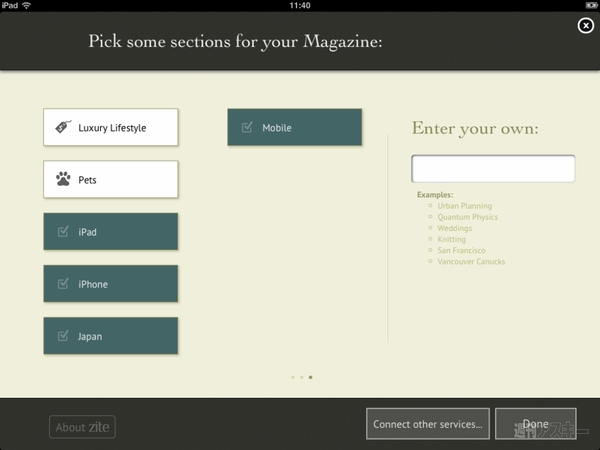The width and height of the screenshot is (600, 450).
Task: Choose the Knitting example
Action: point(452,239)
